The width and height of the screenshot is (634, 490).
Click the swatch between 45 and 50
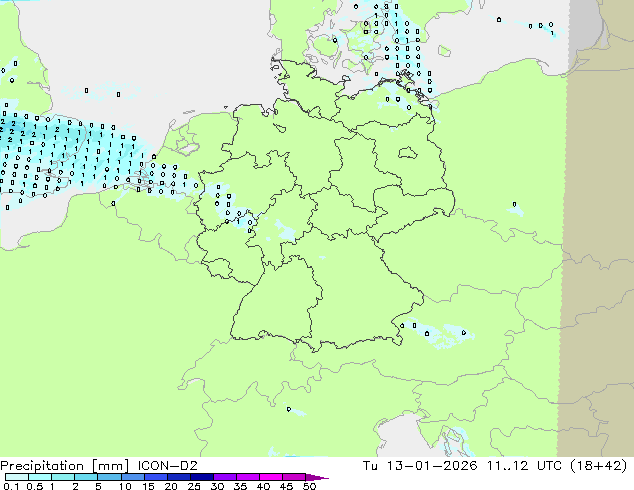(x=294, y=477)
